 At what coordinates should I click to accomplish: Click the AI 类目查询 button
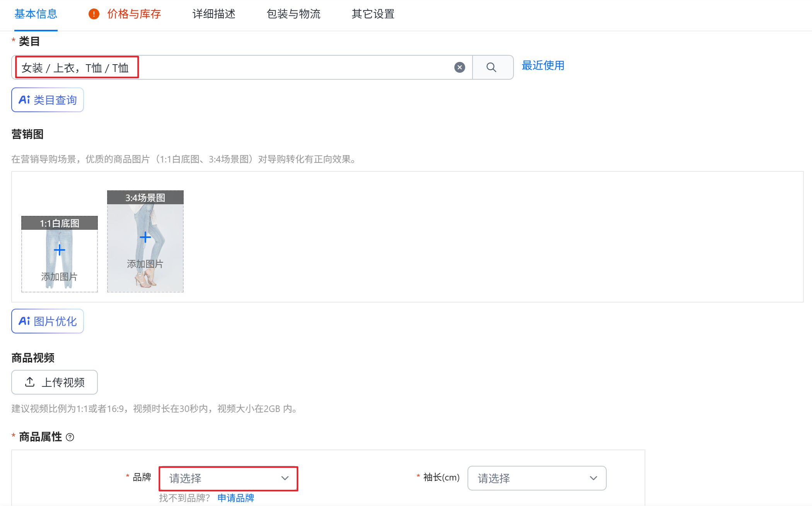48,100
